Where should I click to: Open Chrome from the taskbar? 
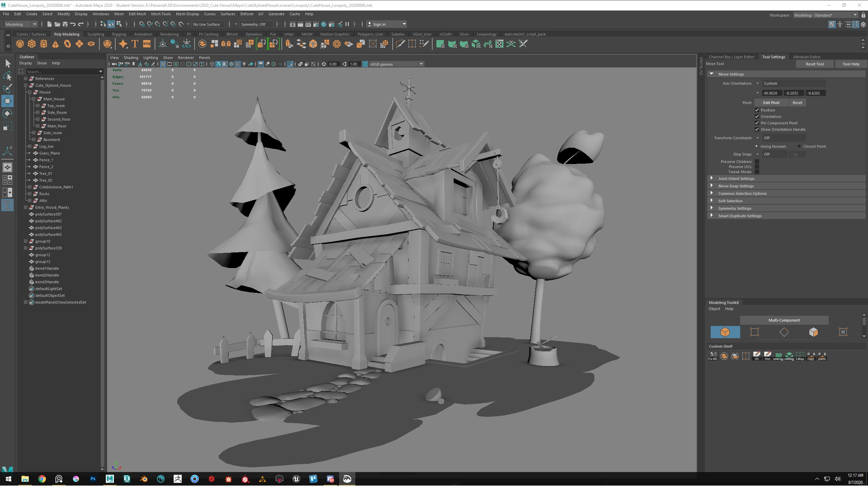click(42, 479)
